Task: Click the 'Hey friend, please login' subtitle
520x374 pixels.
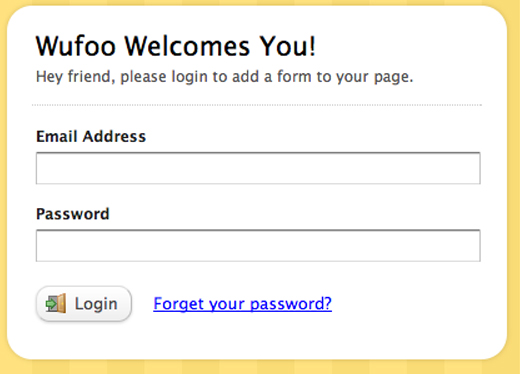Action: [x=224, y=77]
